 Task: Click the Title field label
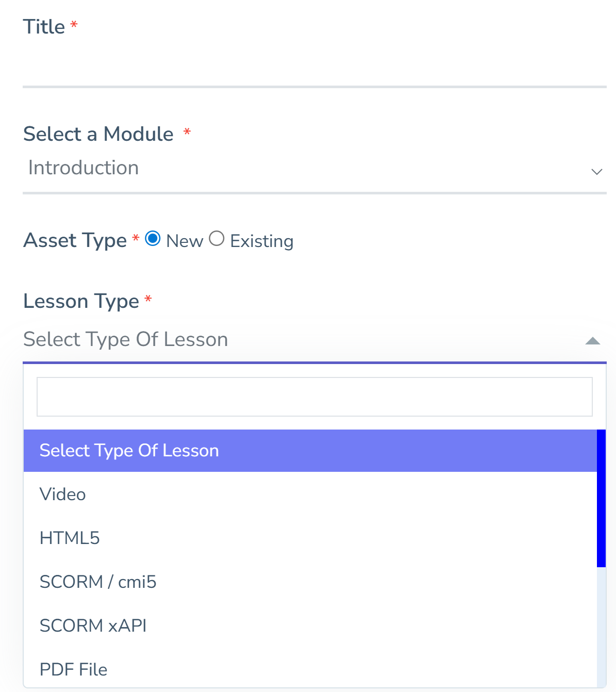44,27
